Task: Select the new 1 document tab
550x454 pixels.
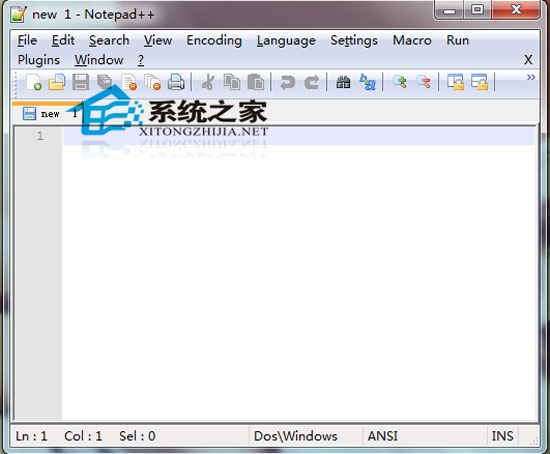Action: 49,113
